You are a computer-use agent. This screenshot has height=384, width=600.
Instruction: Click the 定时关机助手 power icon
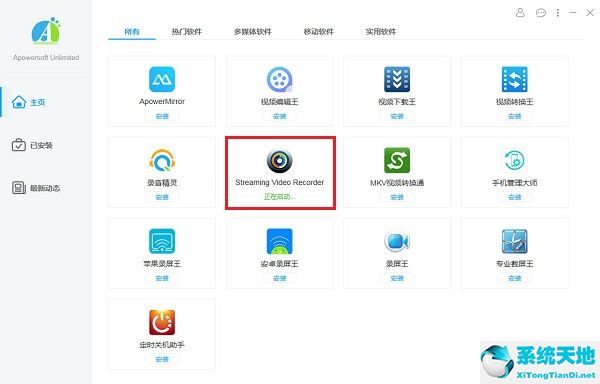pos(162,322)
